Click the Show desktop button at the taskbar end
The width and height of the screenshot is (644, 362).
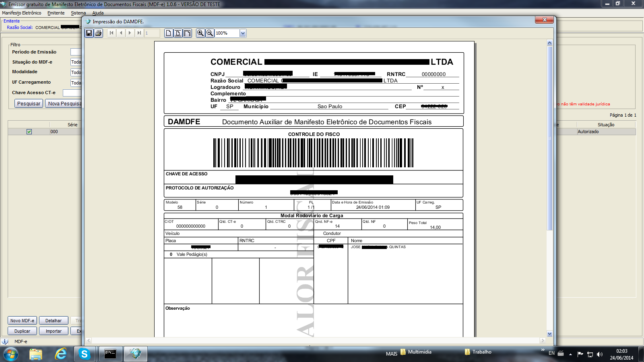641,354
